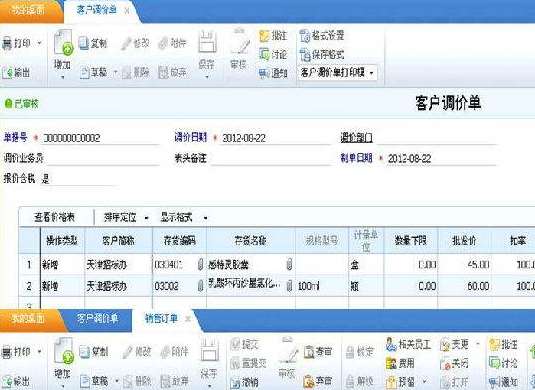Screen dimensions: 535x390
Task: Click the 查看价格表 button
Action: (55, 217)
